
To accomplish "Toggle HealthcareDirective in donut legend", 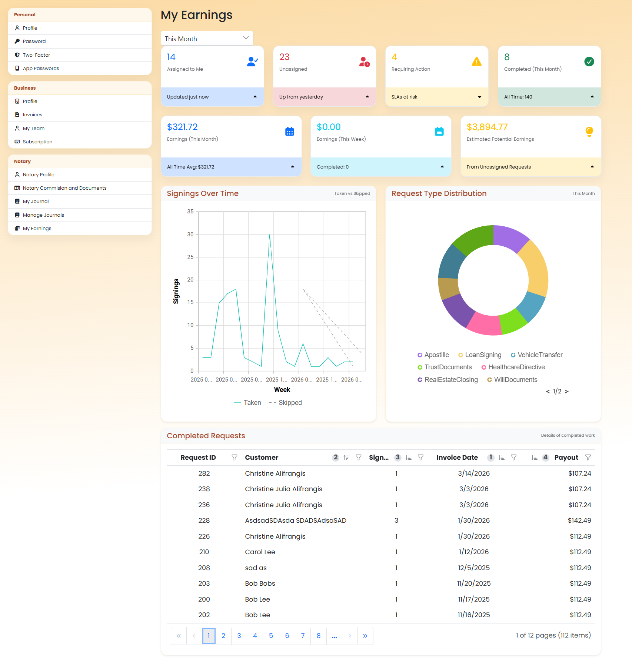I will (513, 367).
